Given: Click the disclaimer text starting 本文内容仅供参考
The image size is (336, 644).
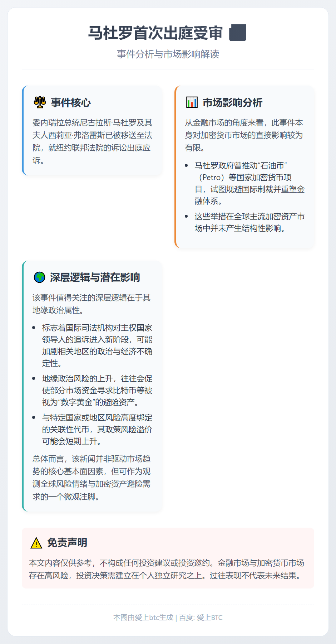Looking at the screenshot, I should 167,569.
